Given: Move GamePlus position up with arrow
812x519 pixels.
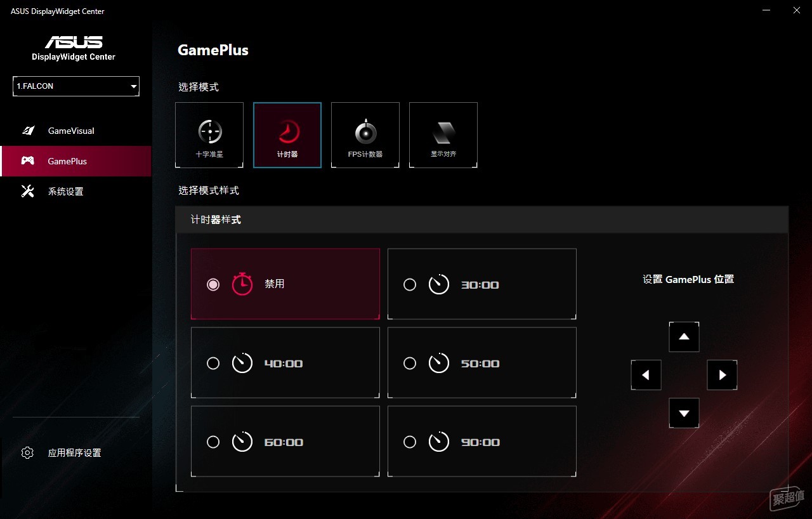Looking at the screenshot, I should coord(684,337).
